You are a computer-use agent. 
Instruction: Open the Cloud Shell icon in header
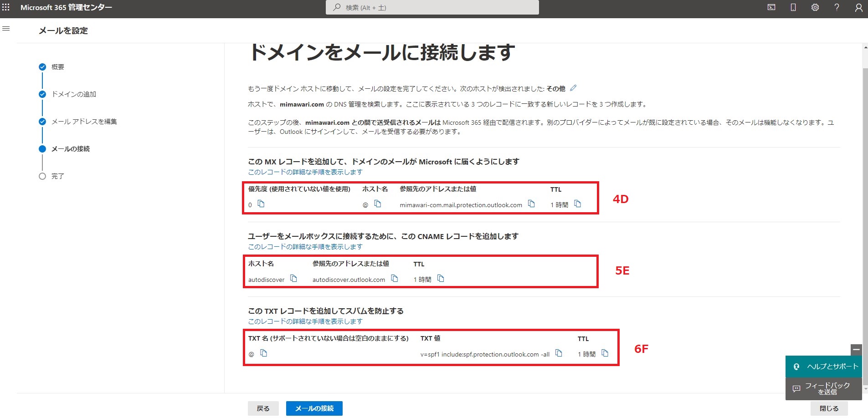tap(771, 7)
